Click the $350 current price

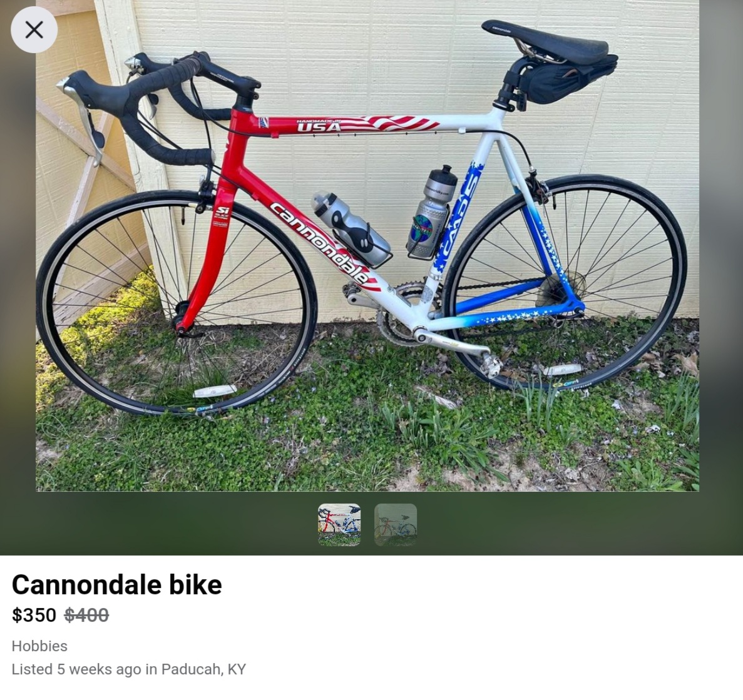[34, 615]
